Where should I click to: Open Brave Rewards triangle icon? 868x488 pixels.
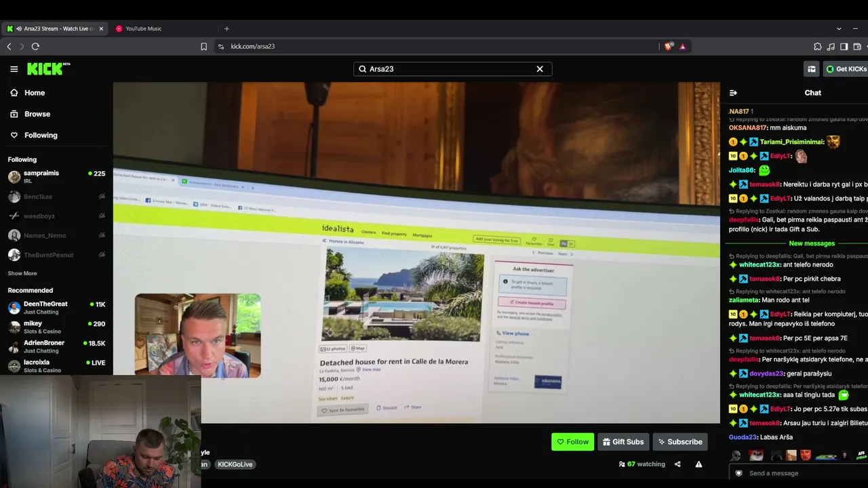click(x=682, y=47)
